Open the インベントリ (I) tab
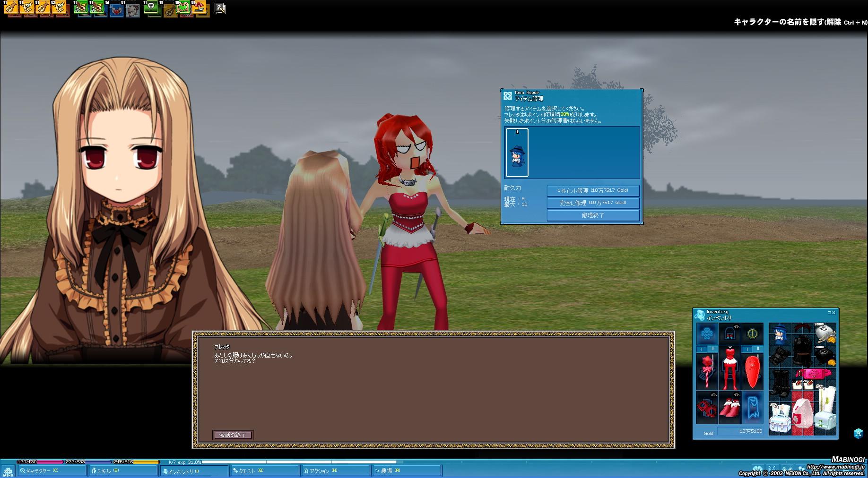Image resolution: width=868 pixels, height=478 pixels. coord(194,470)
